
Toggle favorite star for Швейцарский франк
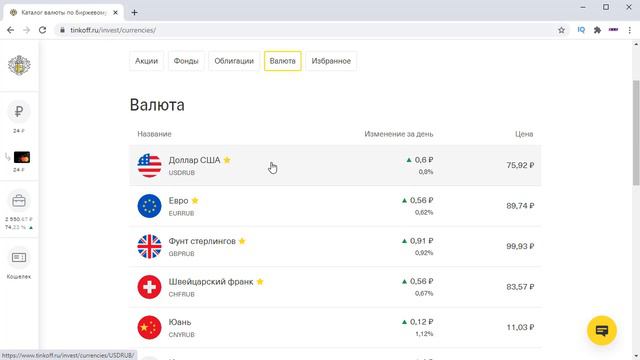[260, 282]
